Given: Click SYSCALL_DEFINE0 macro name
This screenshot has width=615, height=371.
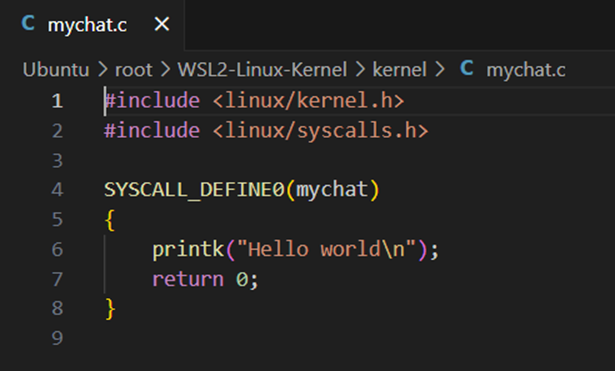Looking at the screenshot, I should coord(194,190).
